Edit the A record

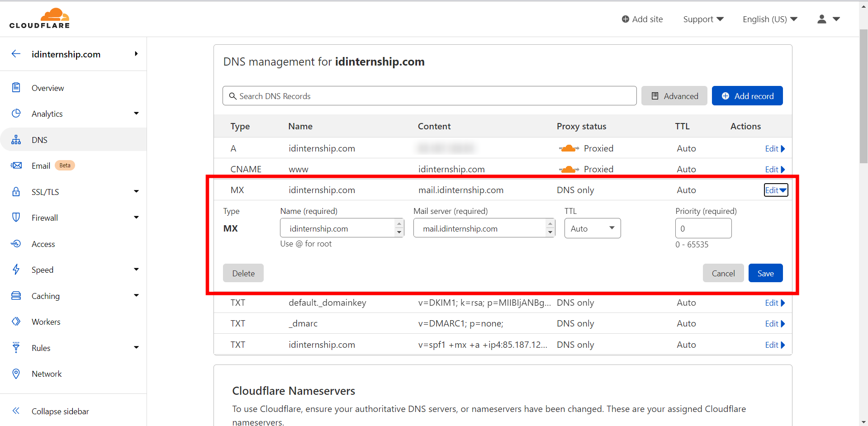click(x=775, y=148)
